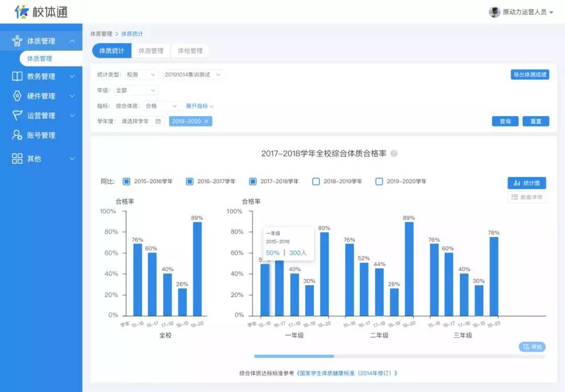This screenshot has height=392, width=565.
Task: Click the help icon beside the chart title
Action: click(x=394, y=153)
